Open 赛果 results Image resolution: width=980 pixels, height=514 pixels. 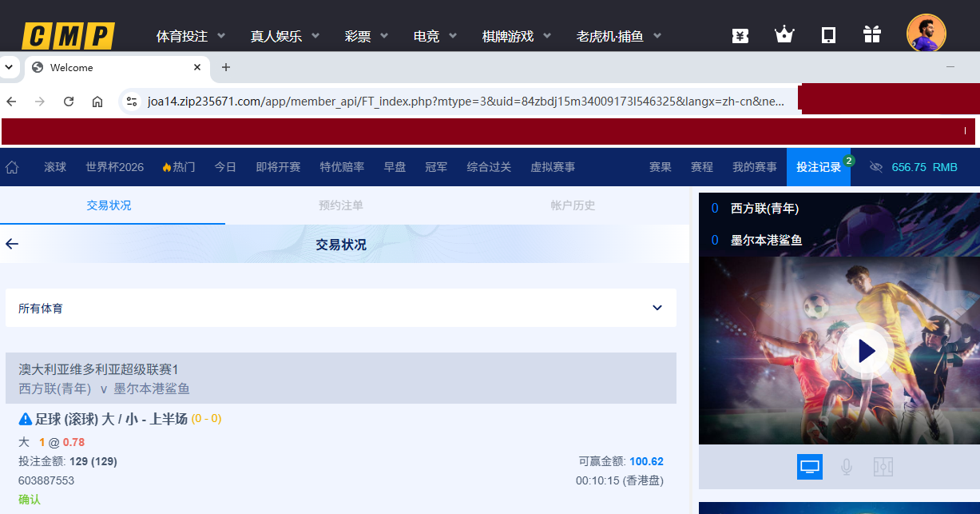[x=660, y=167]
